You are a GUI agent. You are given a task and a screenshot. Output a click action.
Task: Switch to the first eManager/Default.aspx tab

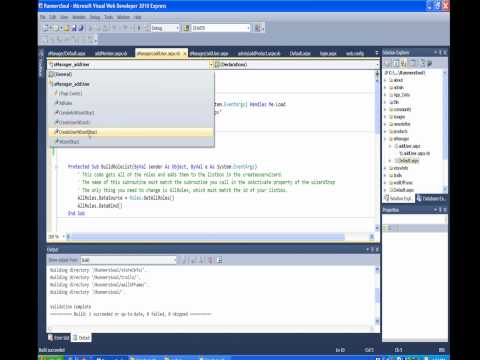tap(67, 53)
